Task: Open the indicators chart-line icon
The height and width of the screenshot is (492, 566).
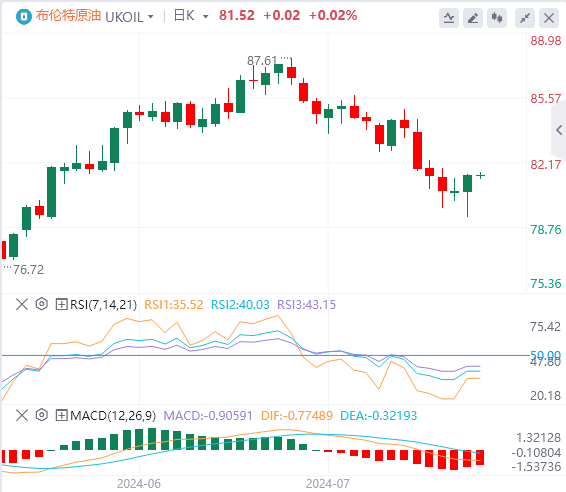Action: pos(449,18)
